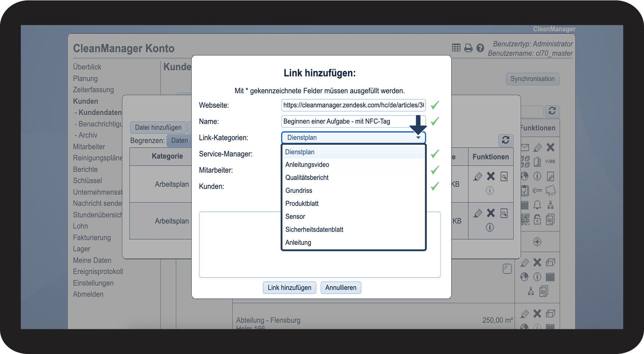Screen dimensions: 644x354
Task: Open Schlüssel in the sidebar
Action: [87, 181]
